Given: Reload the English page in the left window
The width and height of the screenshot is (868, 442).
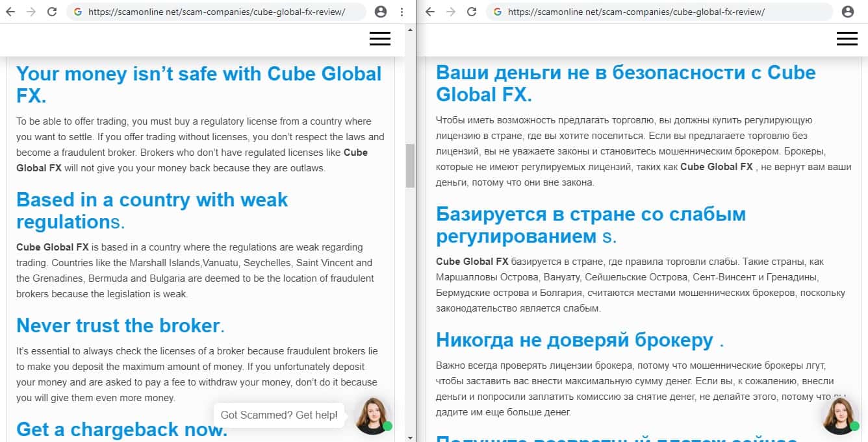Looking at the screenshot, I should [53, 12].
